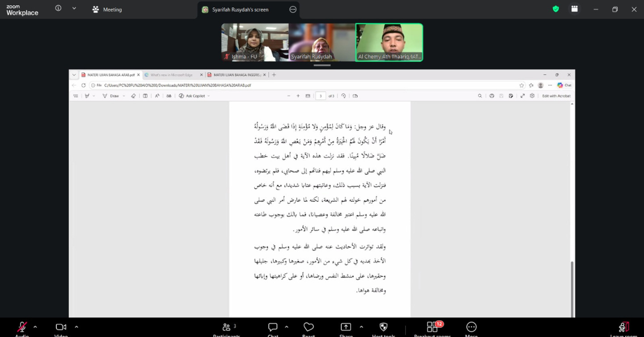Select the Erase tool in PDF toolbar

coord(134,96)
